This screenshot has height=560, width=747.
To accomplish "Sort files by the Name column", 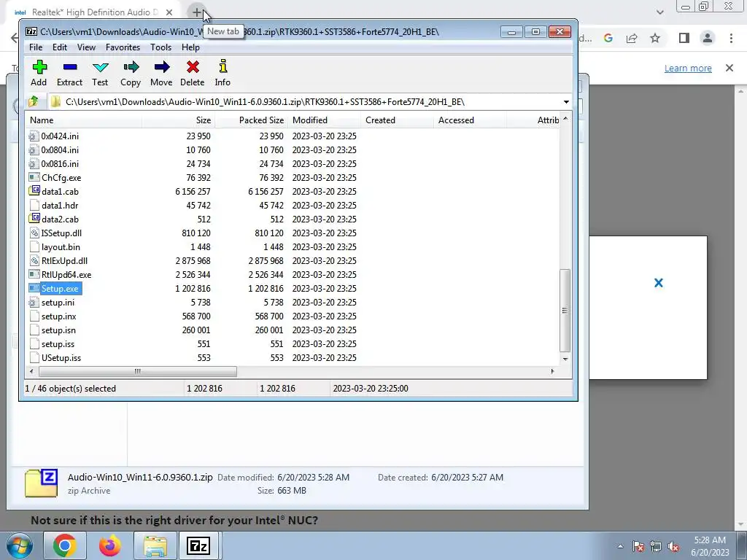I will click(x=84, y=120).
